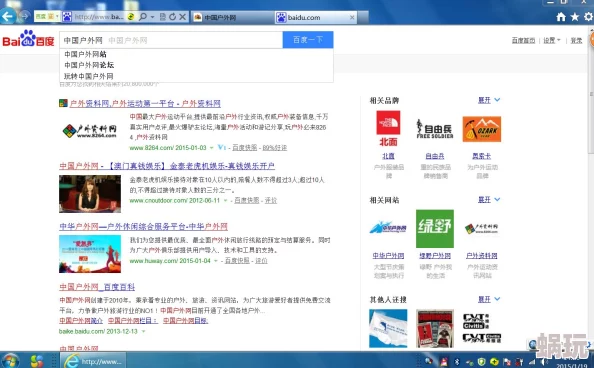Screen dimensions: 594x368
Task: Open the browser Home icon
Action: tap(561, 17)
